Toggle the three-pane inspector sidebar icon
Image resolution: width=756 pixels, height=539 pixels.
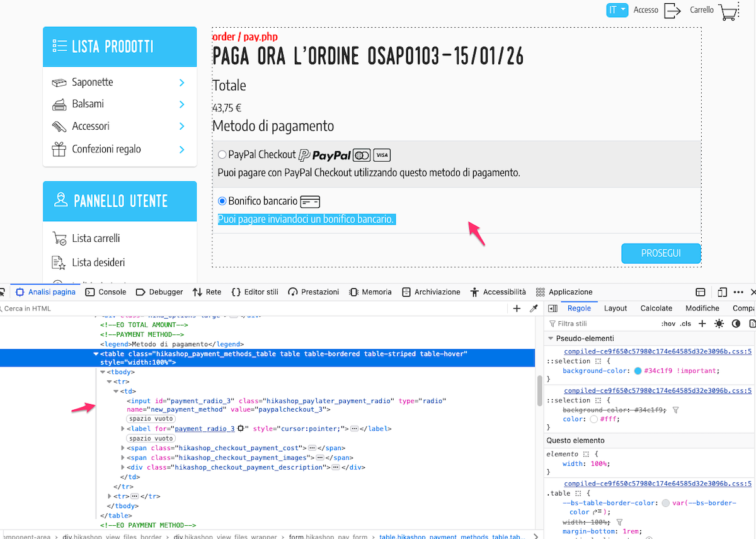pyautogui.click(x=553, y=309)
